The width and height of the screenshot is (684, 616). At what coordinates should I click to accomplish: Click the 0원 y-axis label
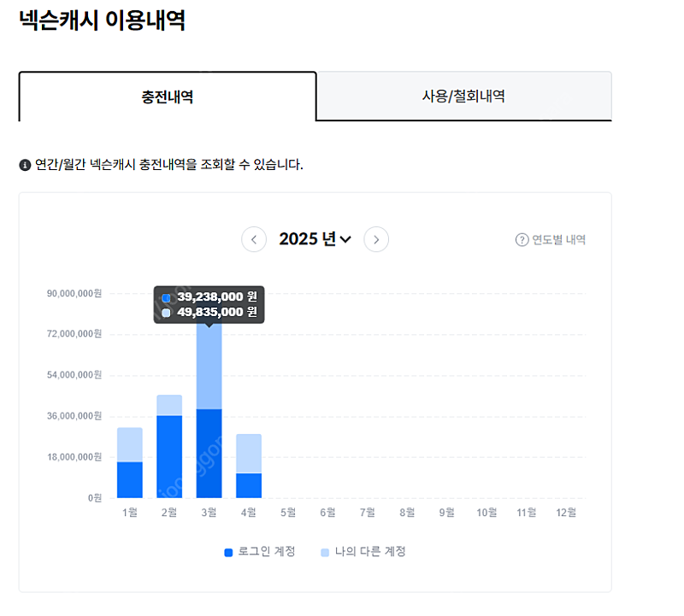[x=95, y=498]
